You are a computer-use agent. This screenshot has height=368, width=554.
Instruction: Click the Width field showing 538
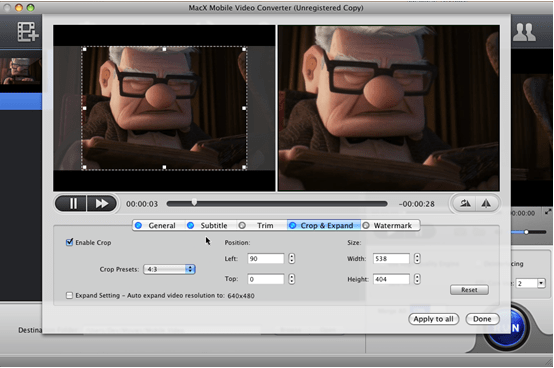pos(391,259)
